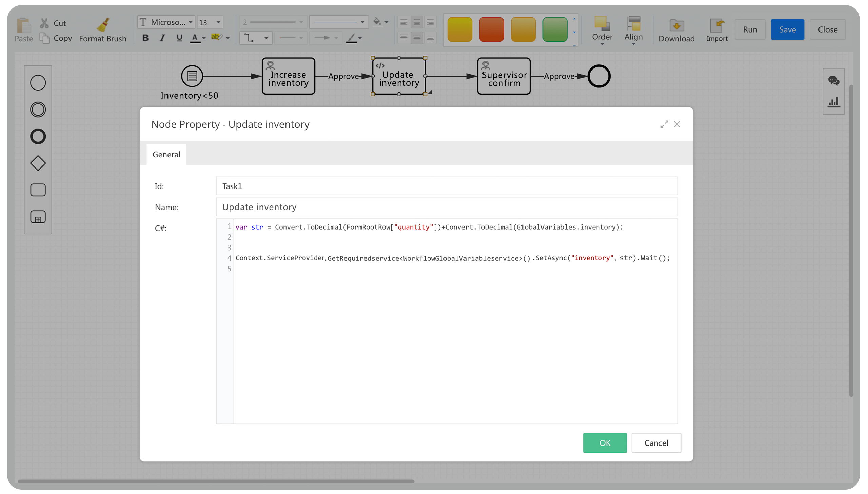Click the Run button
Screen dimensions: 868x494
click(x=750, y=29)
